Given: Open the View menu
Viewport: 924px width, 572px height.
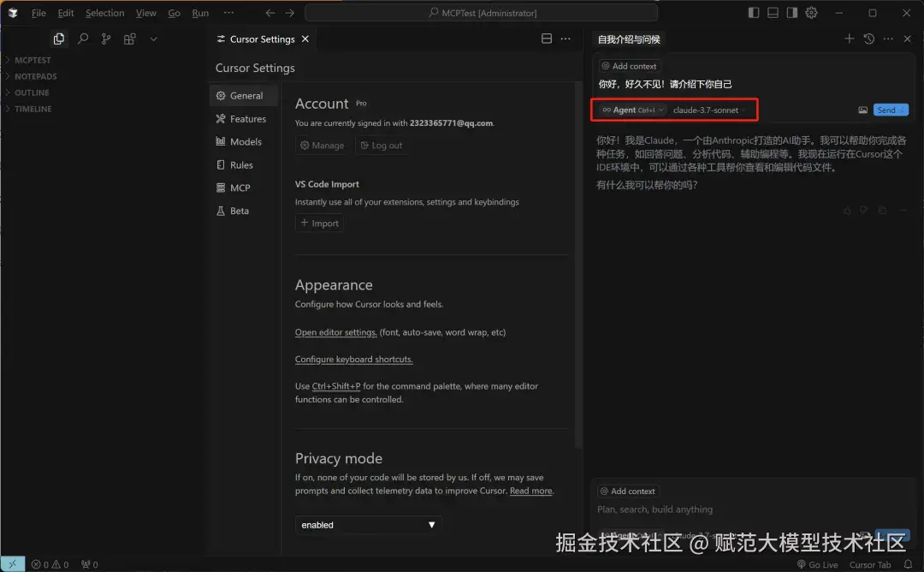Looking at the screenshot, I should pos(145,13).
